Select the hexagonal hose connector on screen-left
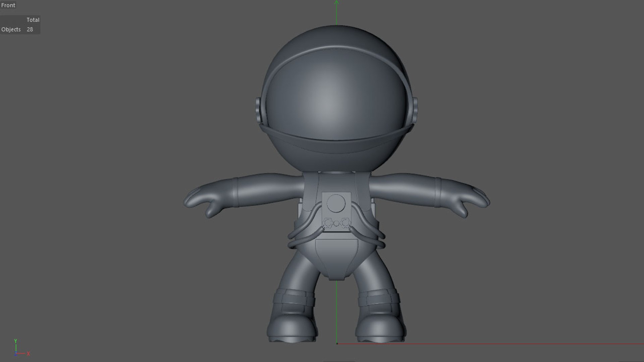 coord(328,223)
